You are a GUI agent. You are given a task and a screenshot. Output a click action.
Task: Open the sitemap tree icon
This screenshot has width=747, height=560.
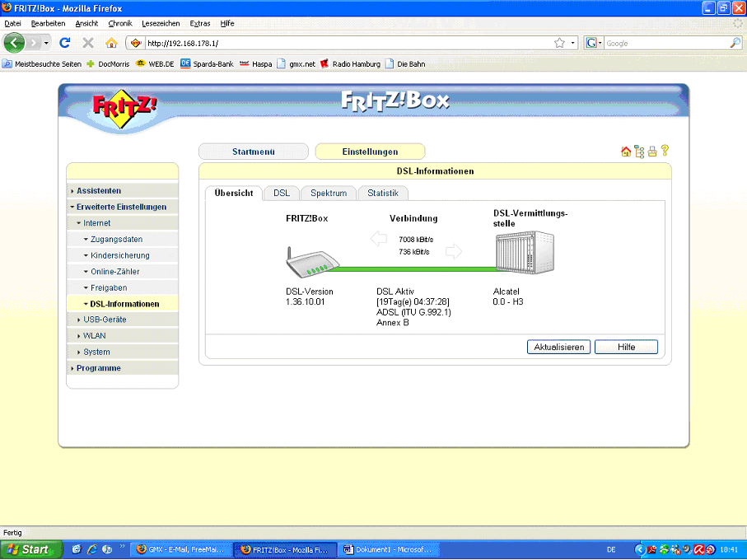638,152
